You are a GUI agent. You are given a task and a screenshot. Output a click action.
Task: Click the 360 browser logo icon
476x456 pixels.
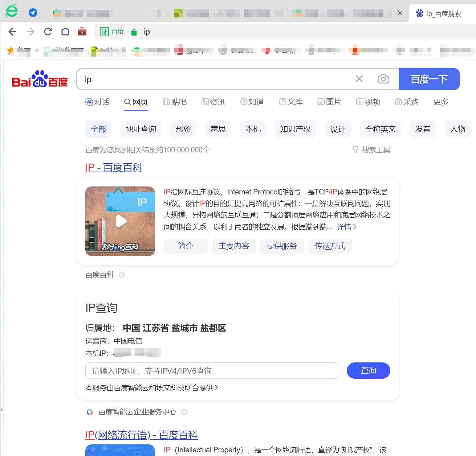(12, 11)
